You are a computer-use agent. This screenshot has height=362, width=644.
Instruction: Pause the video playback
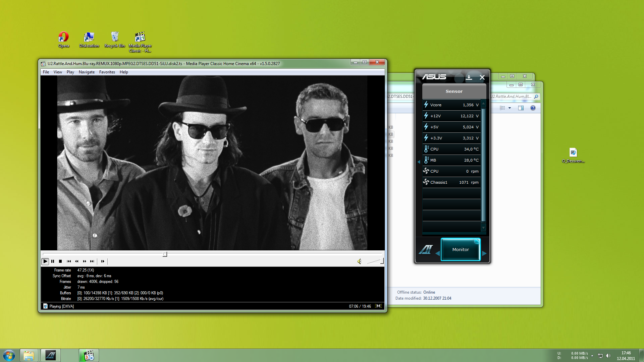(x=53, y=261)
